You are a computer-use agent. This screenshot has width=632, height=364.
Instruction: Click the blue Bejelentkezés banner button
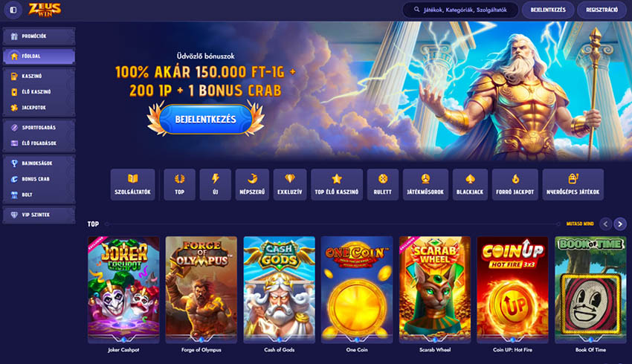205,119
